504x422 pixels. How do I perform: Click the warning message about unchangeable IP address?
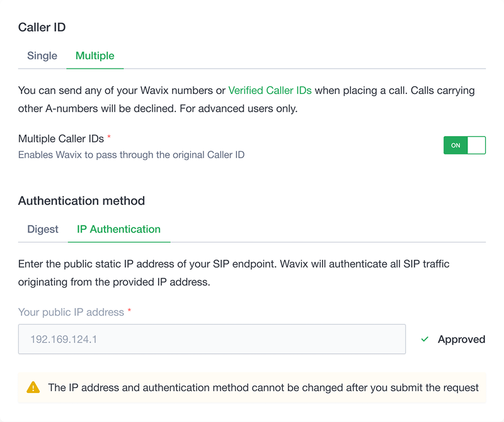click(263, 387)
